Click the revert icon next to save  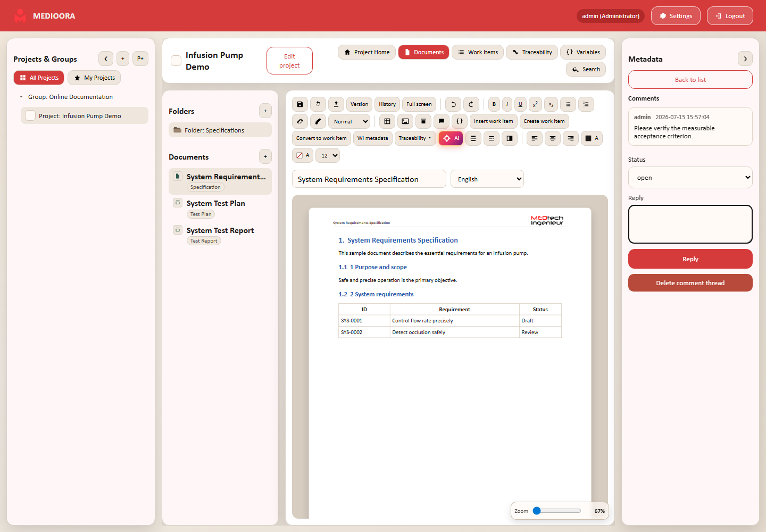pyautogui.click(x=318, y=104)
